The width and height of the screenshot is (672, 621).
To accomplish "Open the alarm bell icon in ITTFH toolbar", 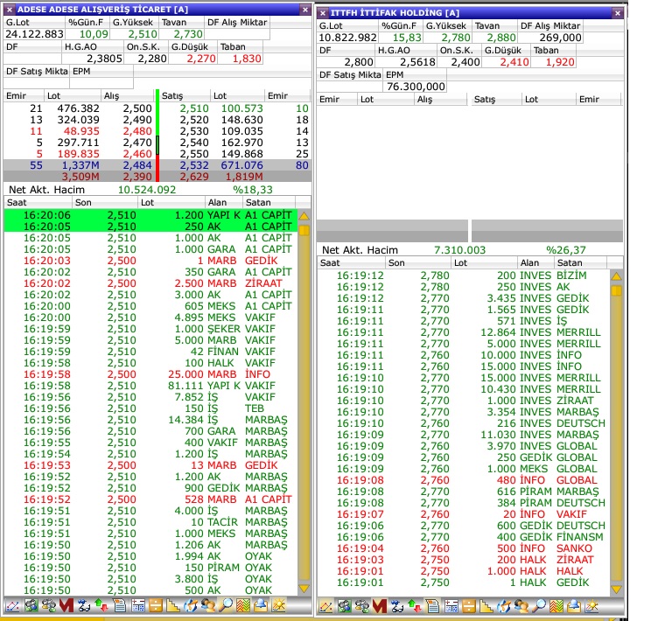I will coord(574,606).
